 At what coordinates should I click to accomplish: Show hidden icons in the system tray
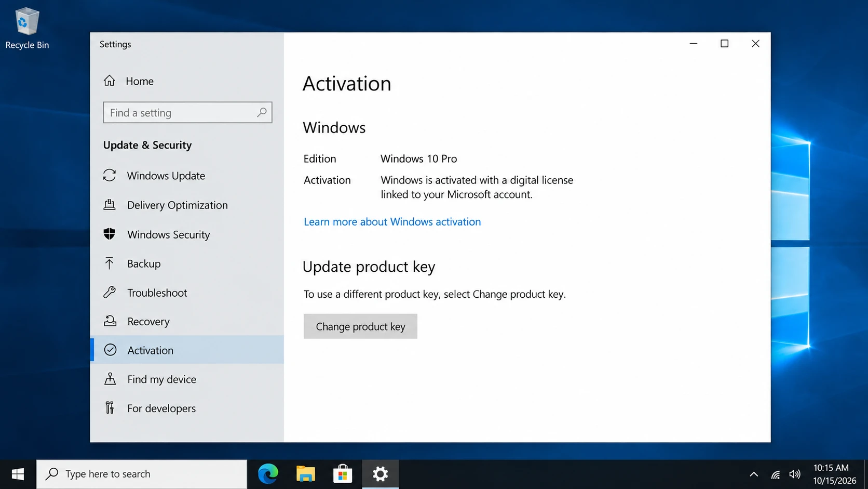click(x=754, y=474)
